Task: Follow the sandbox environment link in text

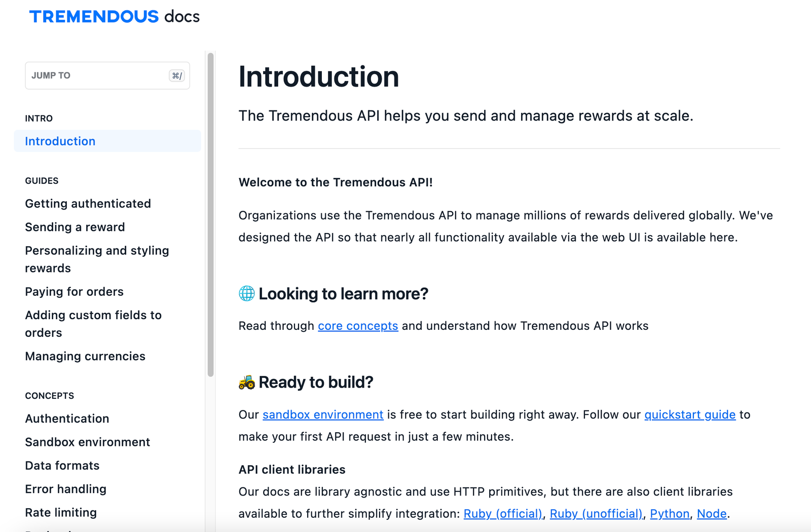Action: coord(323,414)
